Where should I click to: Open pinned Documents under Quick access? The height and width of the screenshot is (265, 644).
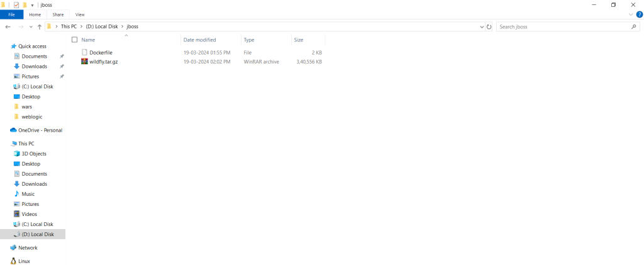pyautogui.click(x=34, y=56)
